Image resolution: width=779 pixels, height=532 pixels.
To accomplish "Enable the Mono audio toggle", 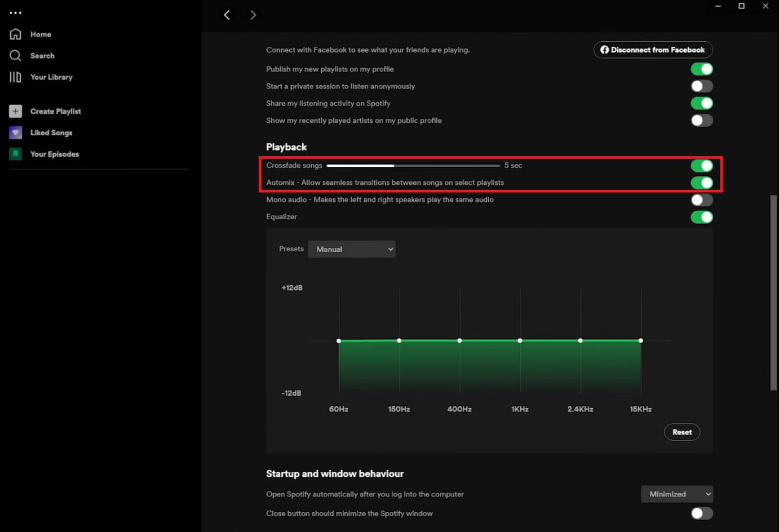I will click(702, 200).
